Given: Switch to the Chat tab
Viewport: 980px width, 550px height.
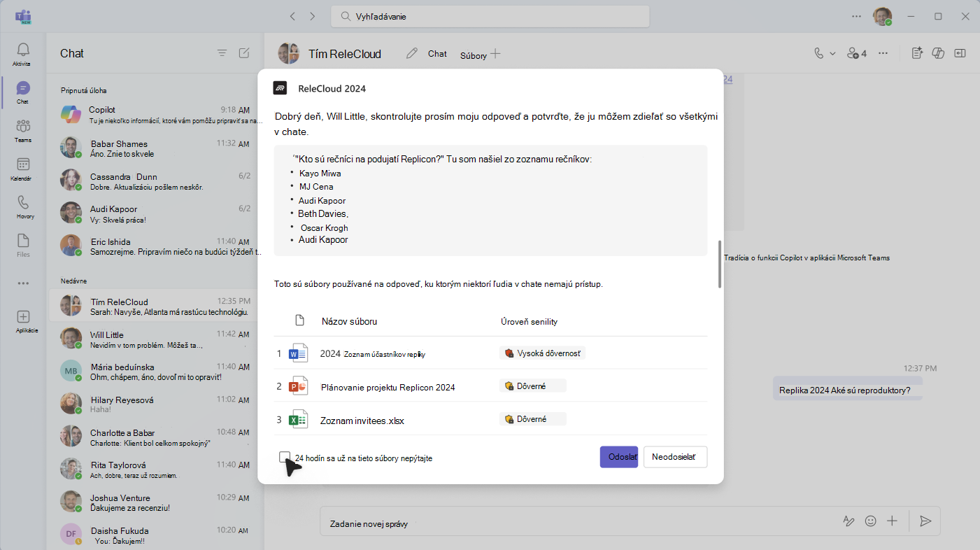Looking at the screenshot, I should tap(437, 54).
